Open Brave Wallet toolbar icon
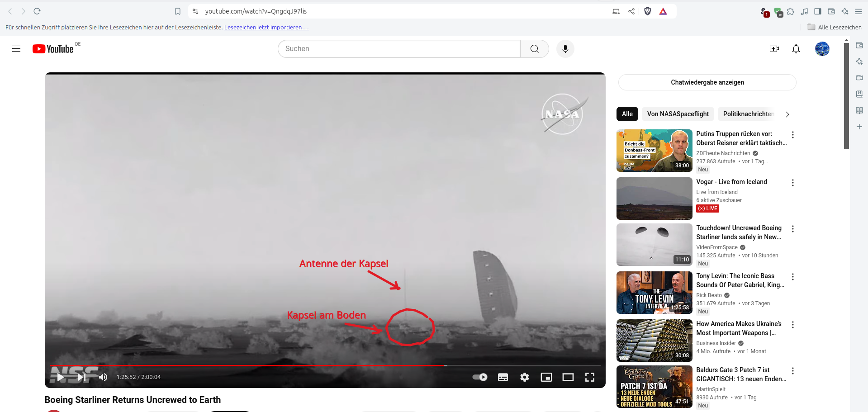The height and width of the screenshot is (412, 868). pyautogui.click(x=831, y=12)
